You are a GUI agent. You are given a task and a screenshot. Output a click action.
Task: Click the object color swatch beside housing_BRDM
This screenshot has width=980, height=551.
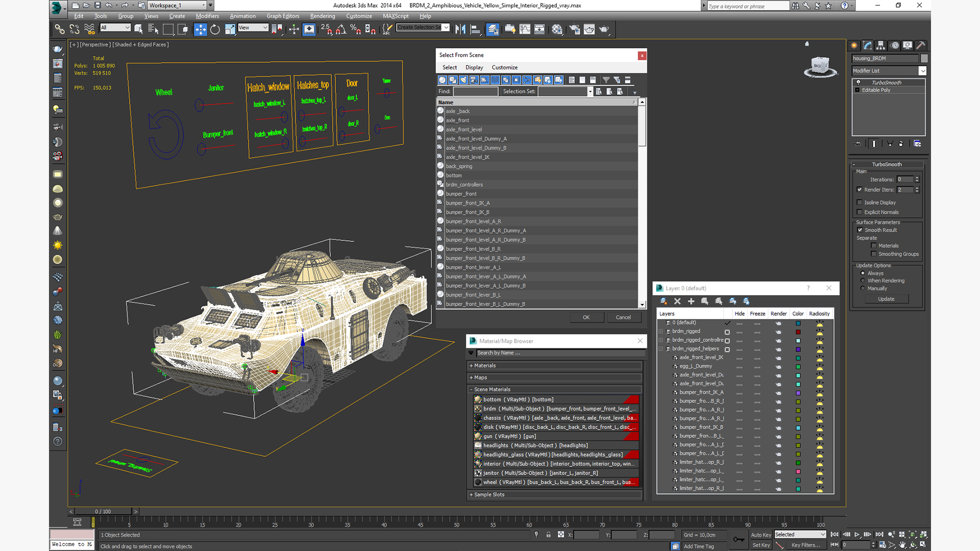point(924,58)
